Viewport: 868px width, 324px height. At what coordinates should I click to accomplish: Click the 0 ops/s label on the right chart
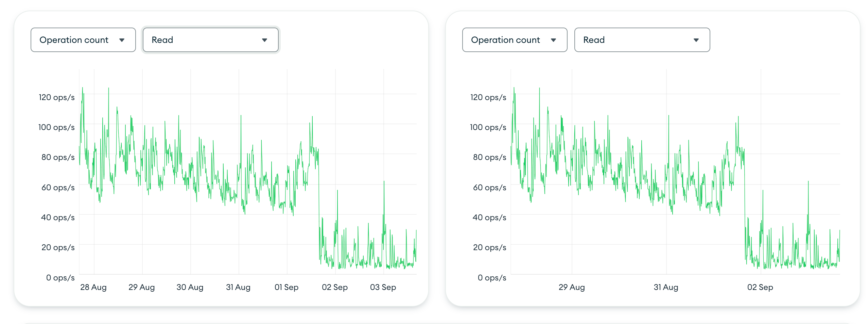492,278
